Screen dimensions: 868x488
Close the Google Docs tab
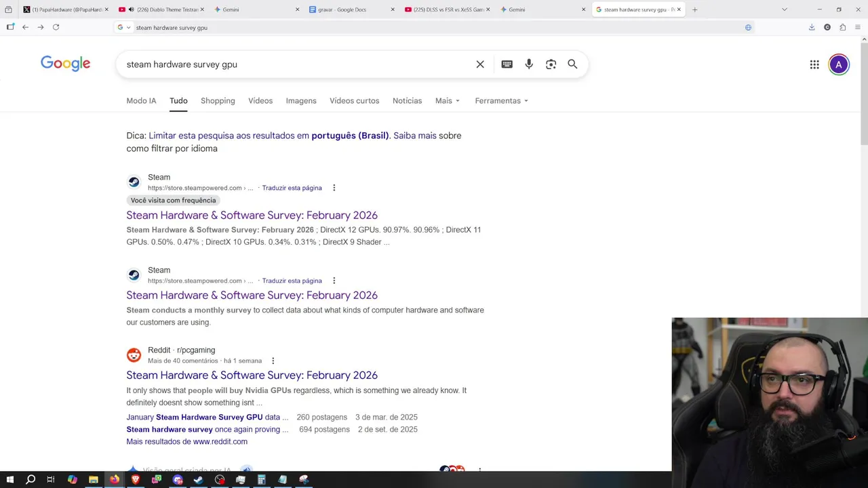(393, 9)
